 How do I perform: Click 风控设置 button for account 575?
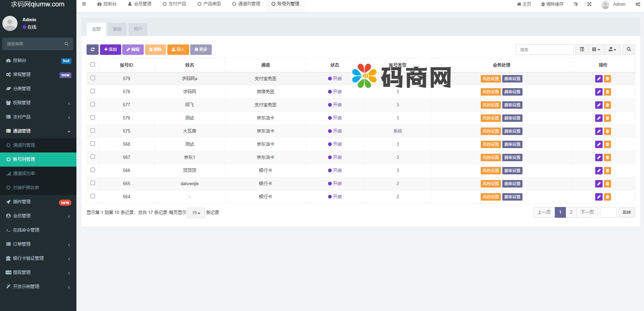[490, 131]
